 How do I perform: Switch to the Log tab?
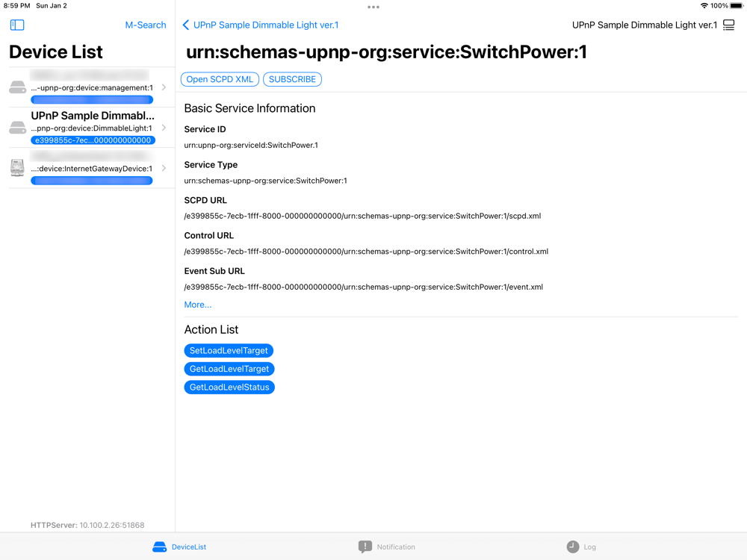click(x=581, y=547)
